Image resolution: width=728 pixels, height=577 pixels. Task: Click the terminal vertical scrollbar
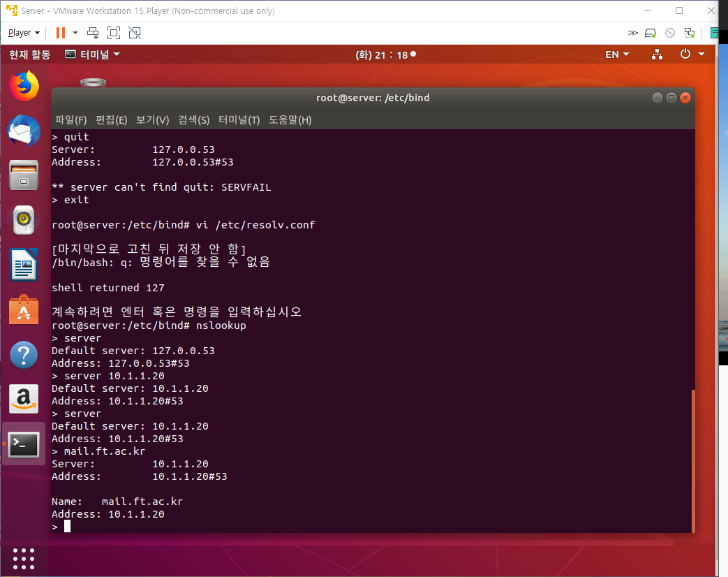(x=693, y=461)
